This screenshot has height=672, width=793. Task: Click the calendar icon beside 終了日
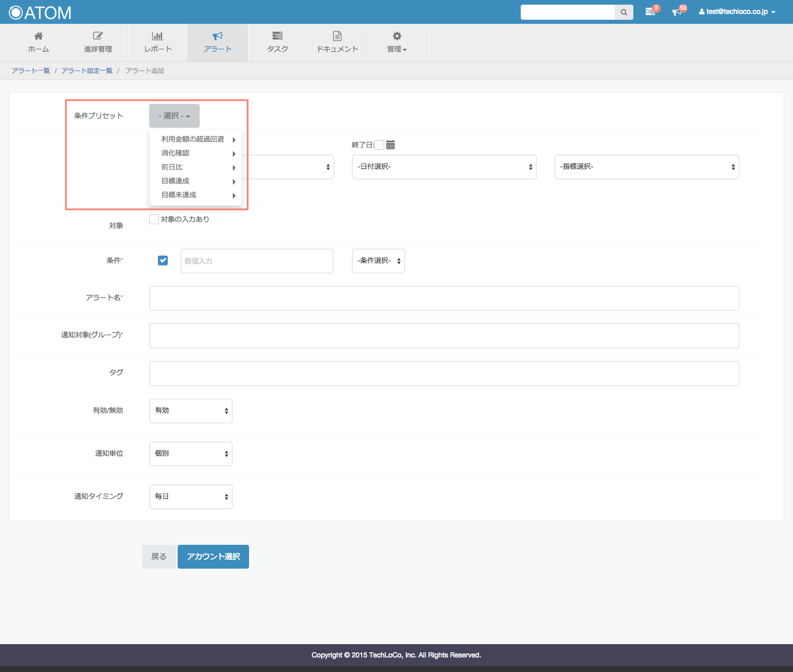pyautogui.click(x=390, y=145)
